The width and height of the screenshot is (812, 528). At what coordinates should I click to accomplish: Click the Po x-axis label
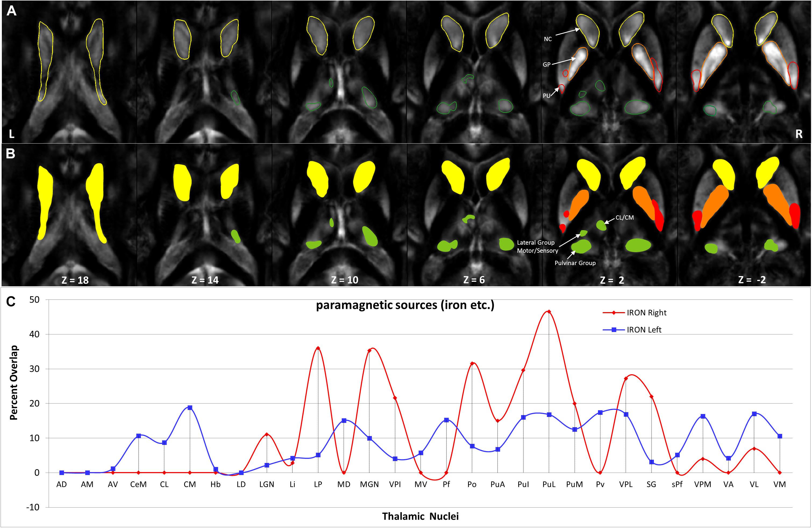point(472,484)
